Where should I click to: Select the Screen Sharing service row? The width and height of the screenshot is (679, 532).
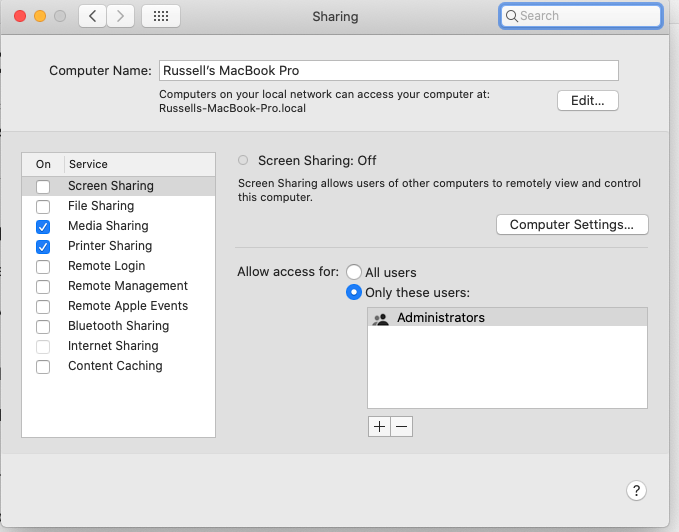pos(118,186)
